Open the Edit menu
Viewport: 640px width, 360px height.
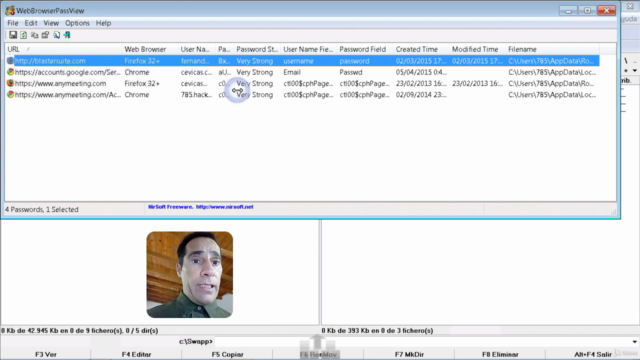(x=31, y=23)
